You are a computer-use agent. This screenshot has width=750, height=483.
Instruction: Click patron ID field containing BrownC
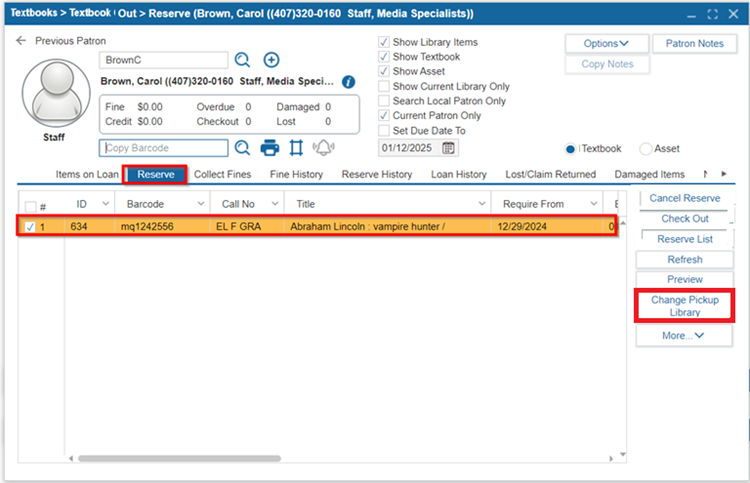coord(164,60)
